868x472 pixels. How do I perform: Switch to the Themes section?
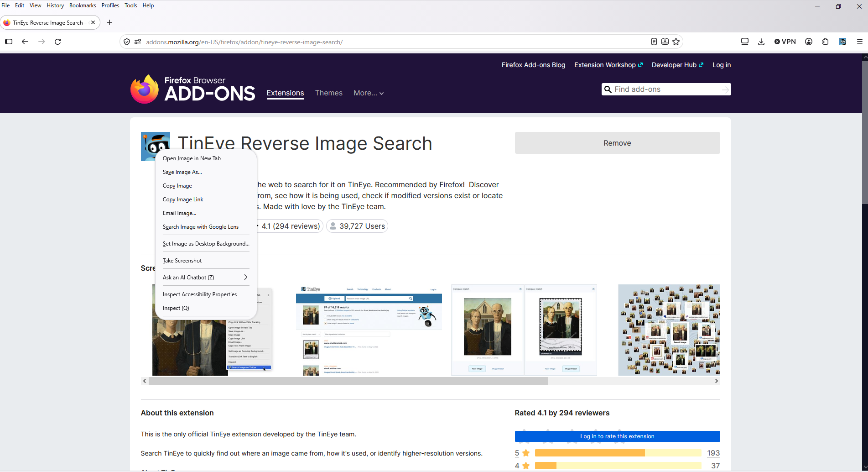click(x=328, y=93)
